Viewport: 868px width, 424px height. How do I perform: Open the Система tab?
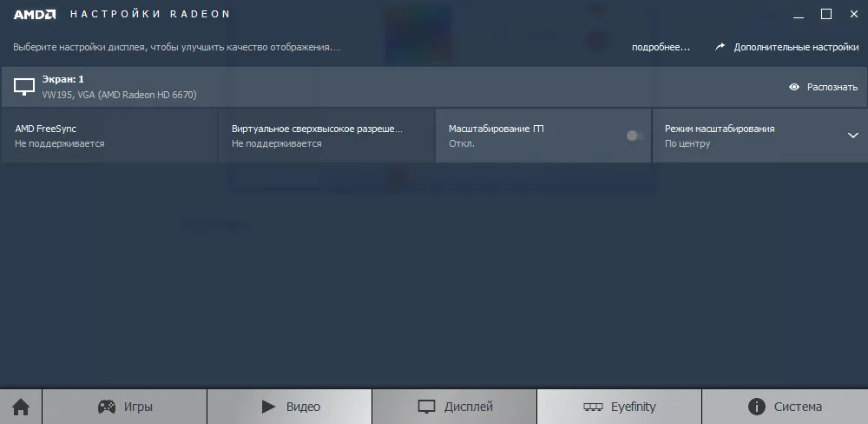point(785,407)
